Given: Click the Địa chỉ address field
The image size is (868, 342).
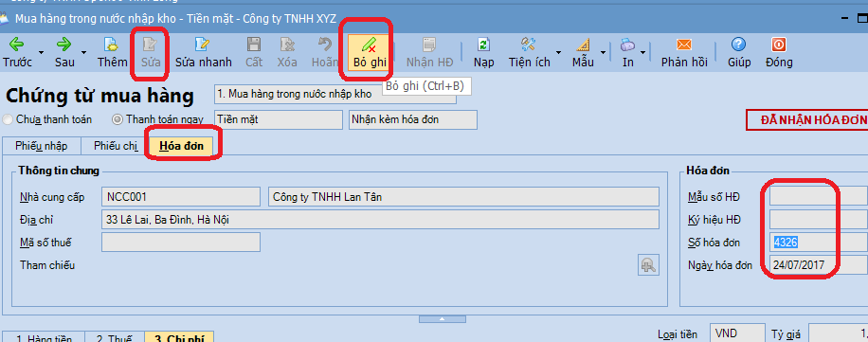Looking at the screenshot, I should [x=380, y=219].
